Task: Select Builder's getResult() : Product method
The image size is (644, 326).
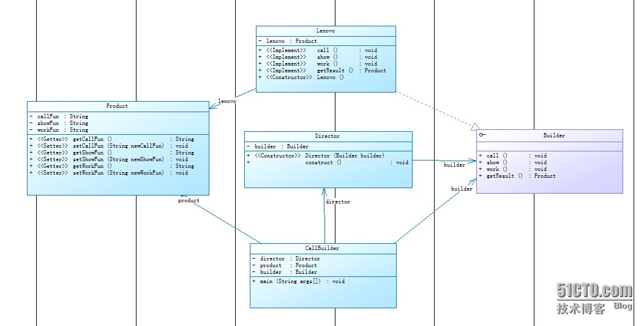Action: pyautogui.click(x=517, y=175)
